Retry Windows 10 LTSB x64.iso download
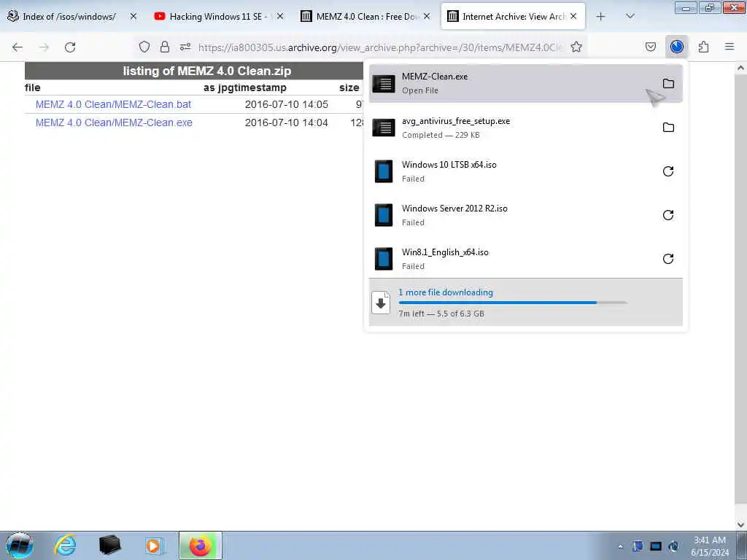The width and height of the screenshot is (747, 560). pyautogui.click(x=668, y=171)
